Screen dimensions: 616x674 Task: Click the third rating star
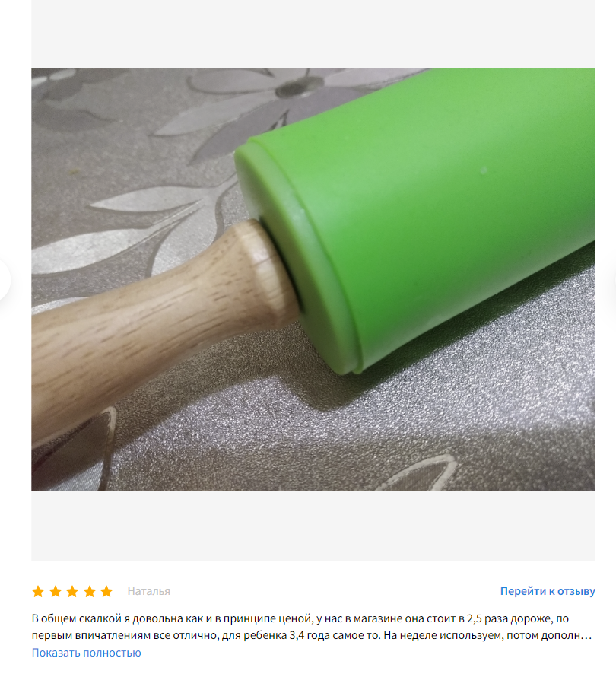(x=72, y=592)
